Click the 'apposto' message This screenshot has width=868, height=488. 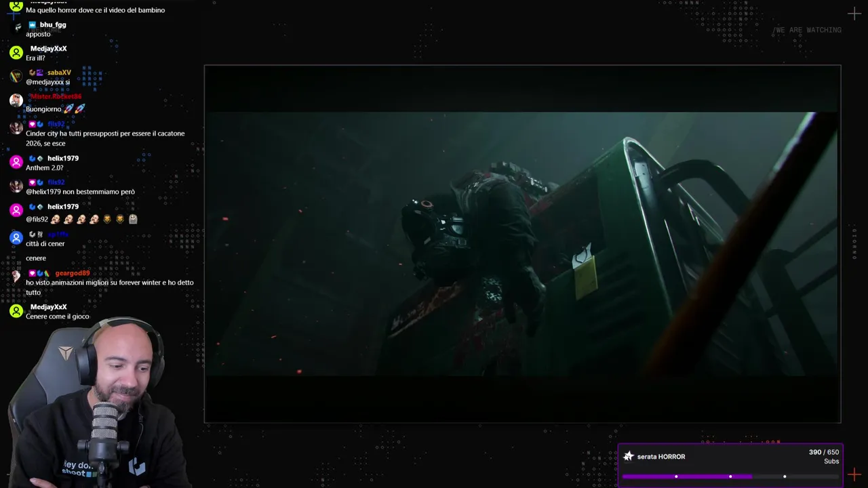[x=38, y=34]
